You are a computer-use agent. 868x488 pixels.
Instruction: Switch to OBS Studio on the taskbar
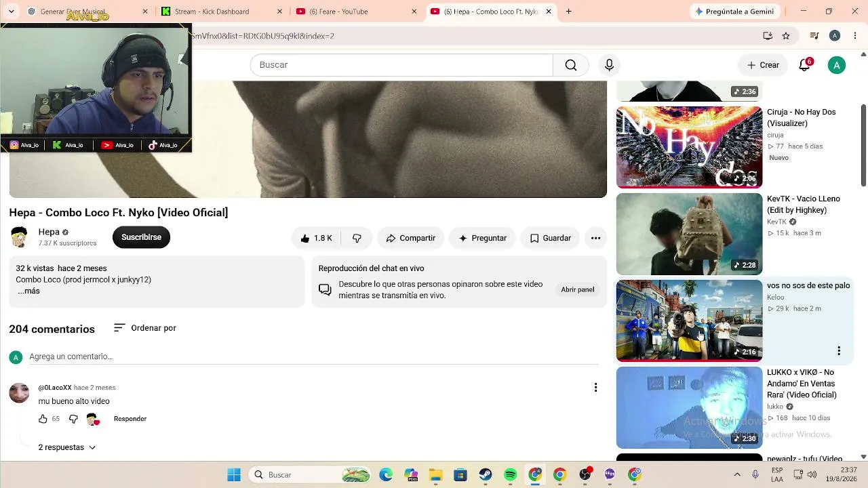585,475
